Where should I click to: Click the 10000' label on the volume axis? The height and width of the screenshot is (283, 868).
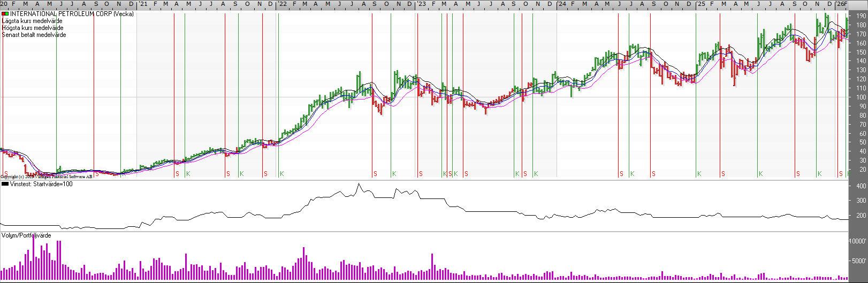tap(858, 241)
